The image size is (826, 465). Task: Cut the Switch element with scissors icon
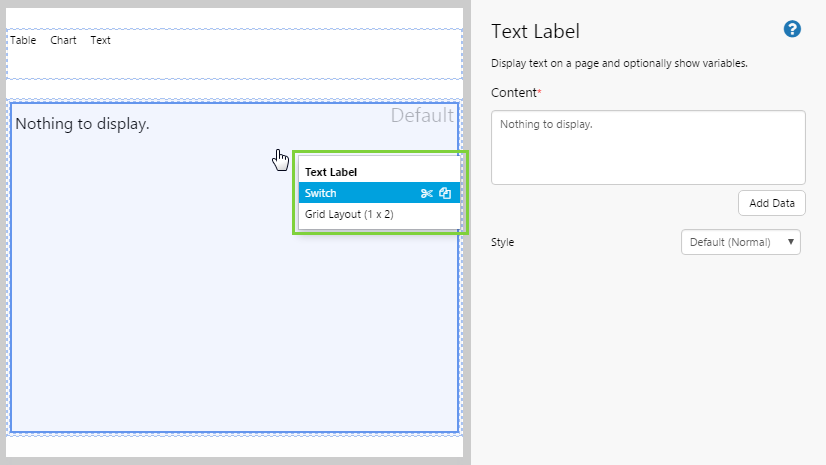[x=427, y=193]
